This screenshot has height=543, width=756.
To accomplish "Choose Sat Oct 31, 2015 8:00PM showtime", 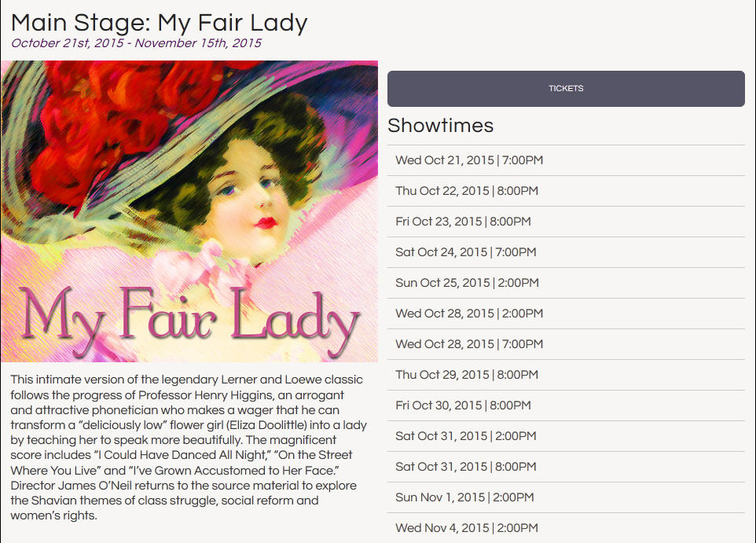I will [466, 467].
